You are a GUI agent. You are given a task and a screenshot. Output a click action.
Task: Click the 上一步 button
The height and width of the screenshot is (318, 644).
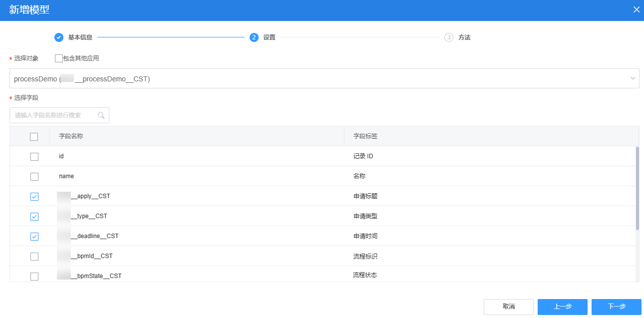563,307
